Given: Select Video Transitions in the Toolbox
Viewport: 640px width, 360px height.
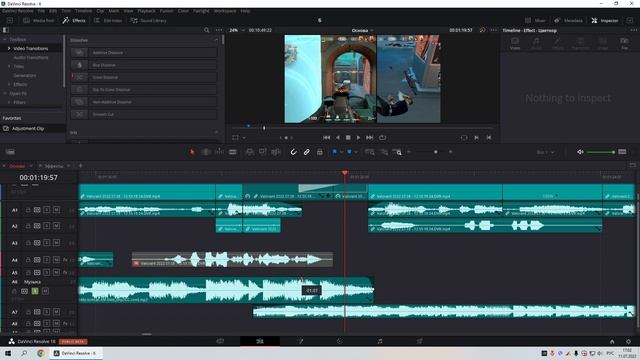Looking at the screenshot, I should tap(31, 48).
